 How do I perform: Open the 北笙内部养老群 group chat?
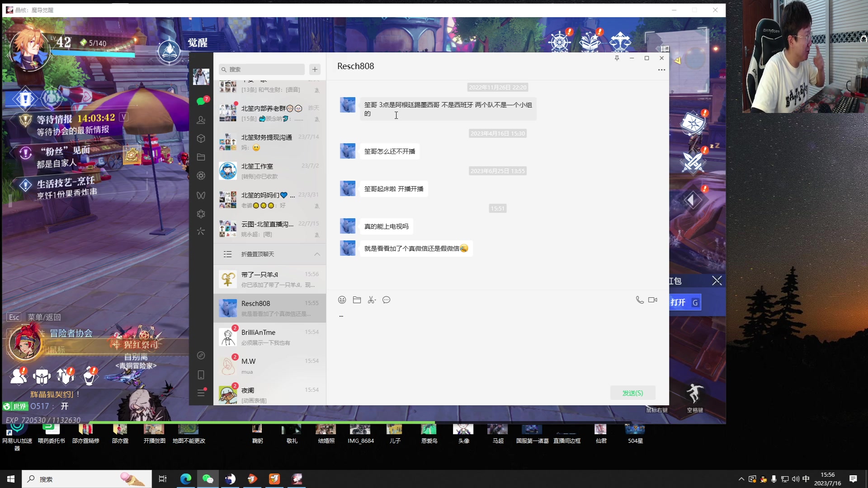[270, 113]
